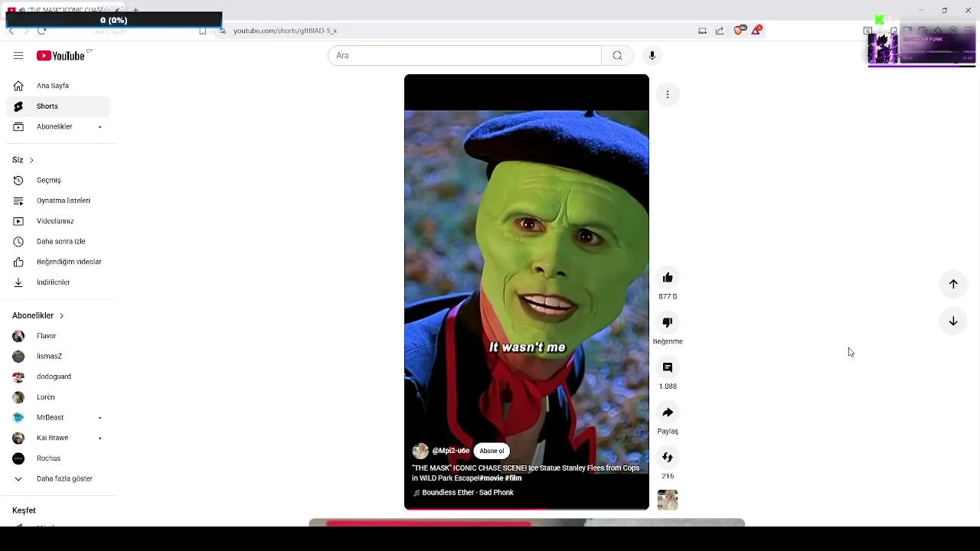Click the partially visible next Short preview
The height and width of the screenshot is (551, 980).
527,523
